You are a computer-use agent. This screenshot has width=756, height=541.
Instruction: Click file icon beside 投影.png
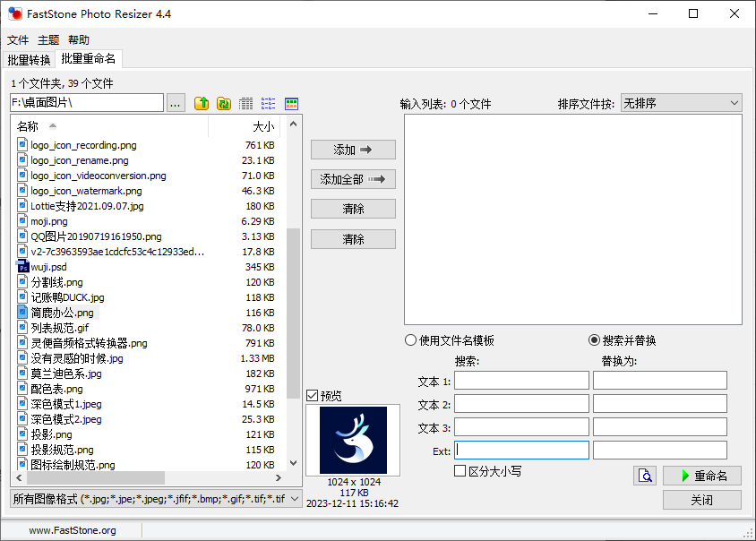coord(22,434)
